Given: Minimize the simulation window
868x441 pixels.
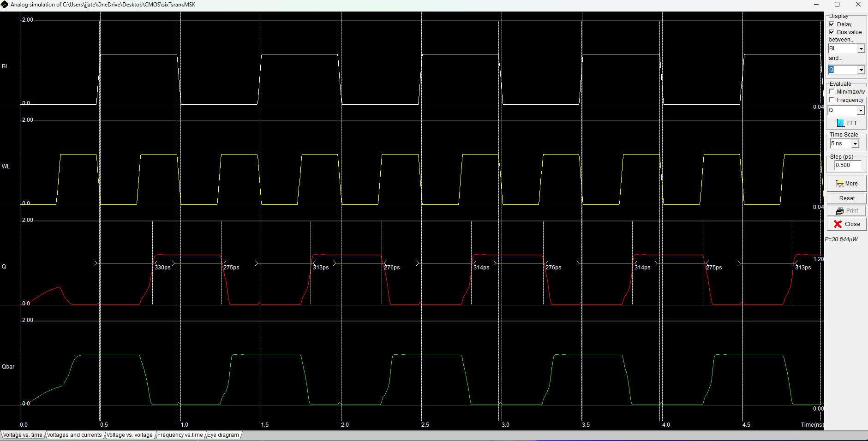Looking at the screenshot, I should pos(816,5).
